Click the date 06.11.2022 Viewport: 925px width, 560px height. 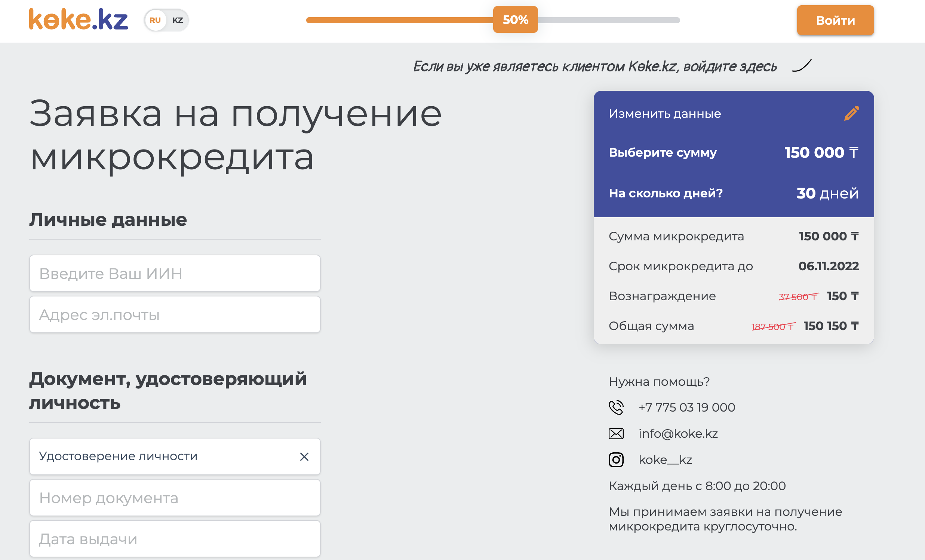tap(829, 266)
